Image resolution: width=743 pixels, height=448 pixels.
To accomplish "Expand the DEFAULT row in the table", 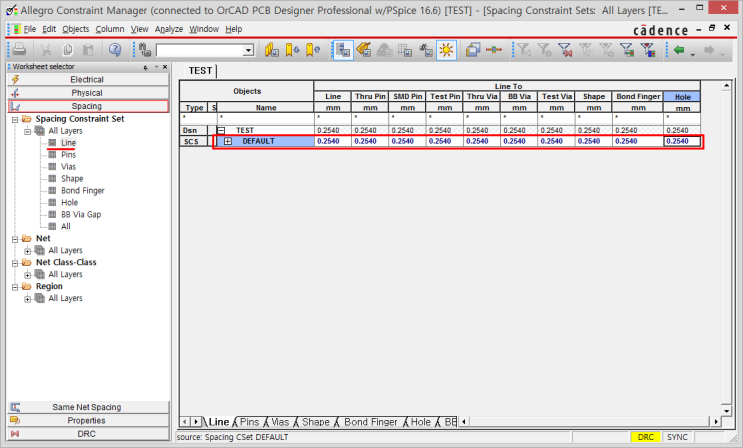I will 228,141.
